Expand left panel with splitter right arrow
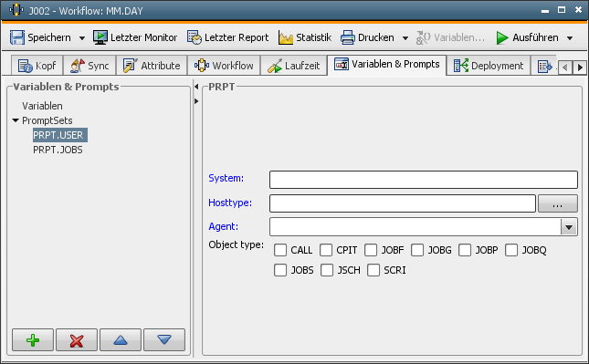589x364 pixels. click(196, 101)
